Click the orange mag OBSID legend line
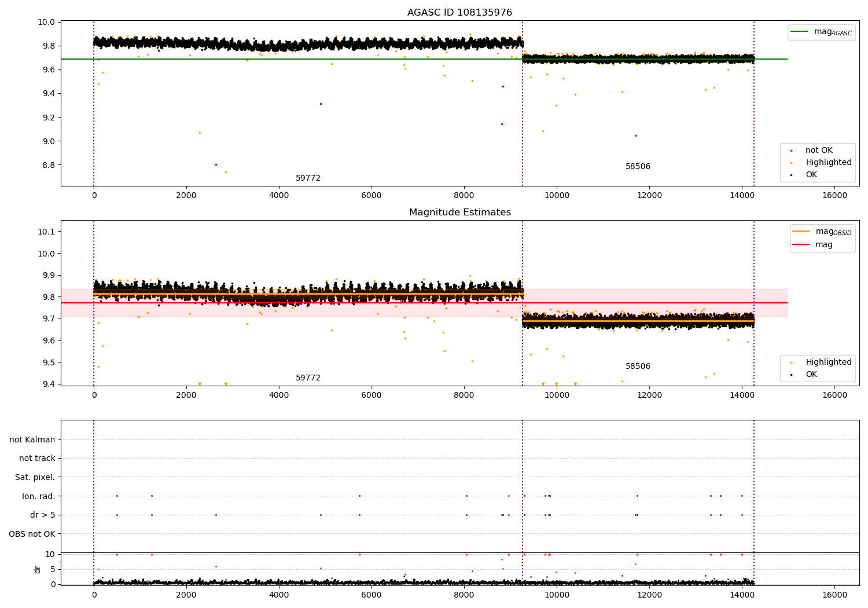Image resolution: width=868 pixels, height=608 pixels. tap(801, 232)
